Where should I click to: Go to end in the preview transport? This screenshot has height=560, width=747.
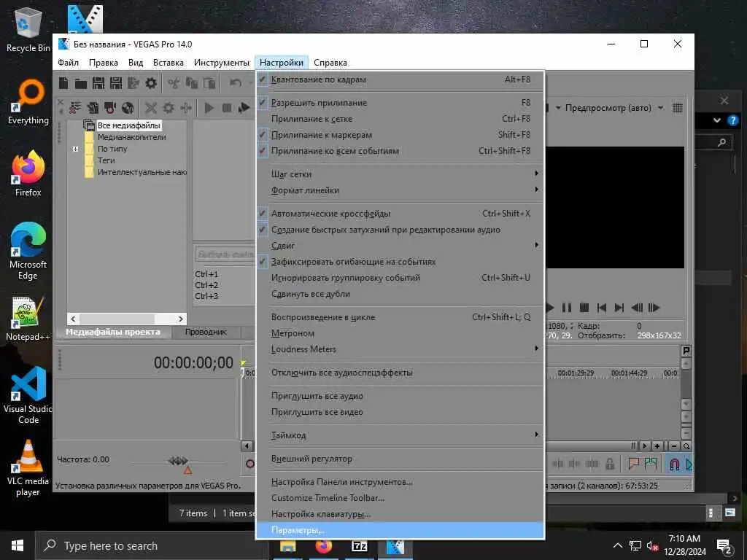[x=619, y=308]
